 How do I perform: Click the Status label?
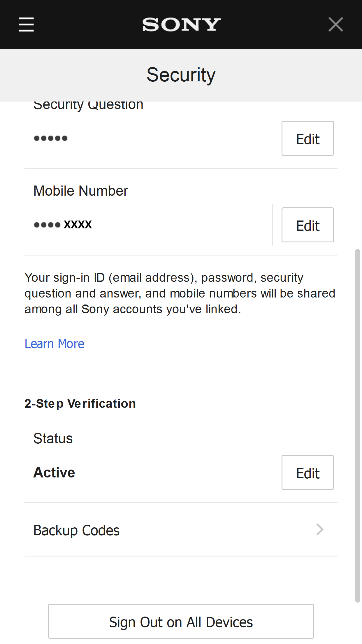point(53,438)
